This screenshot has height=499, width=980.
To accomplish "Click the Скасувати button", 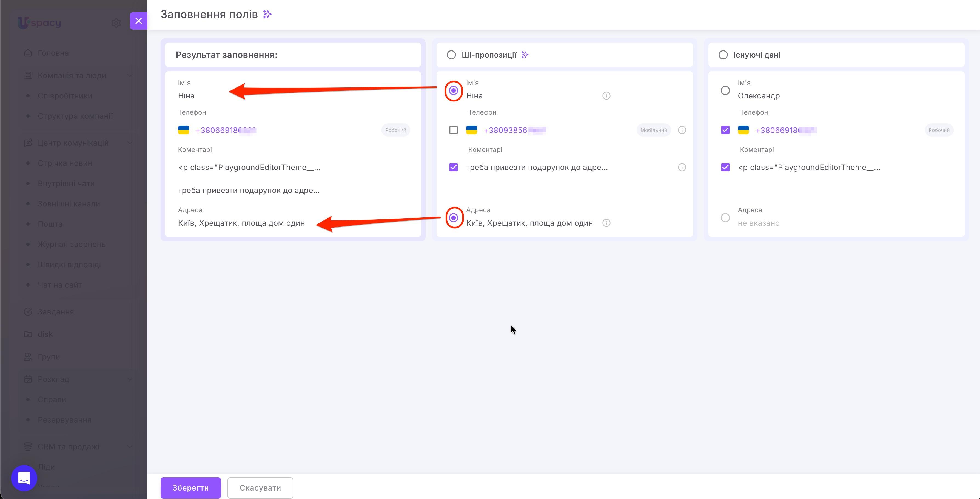I will pos(260,487).
